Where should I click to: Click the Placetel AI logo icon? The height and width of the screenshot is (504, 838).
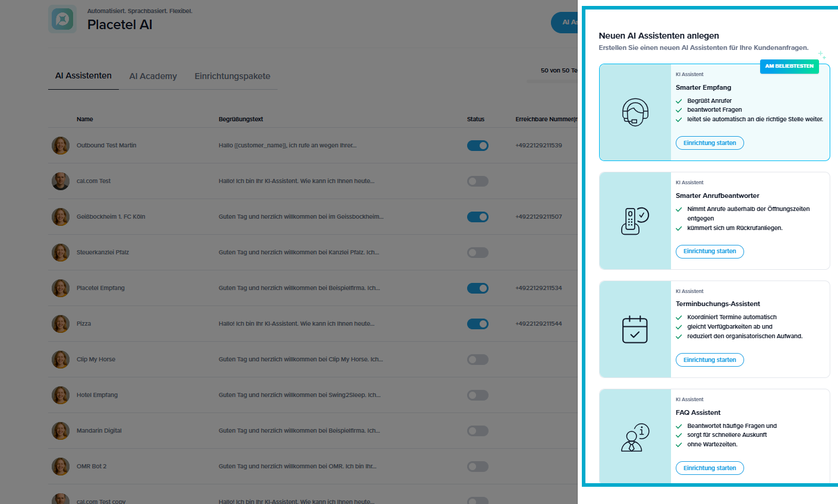62,20
